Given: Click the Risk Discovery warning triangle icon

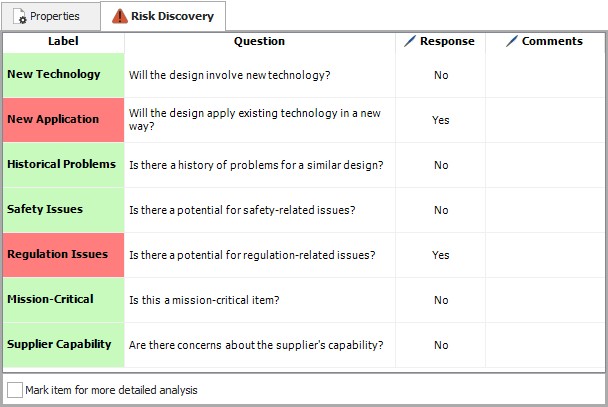Looking at the screenshot, I should [x=120, y=16].
